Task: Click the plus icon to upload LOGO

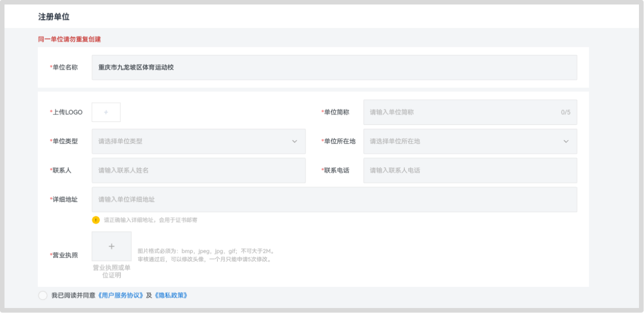Action: [x=106, y=112]
